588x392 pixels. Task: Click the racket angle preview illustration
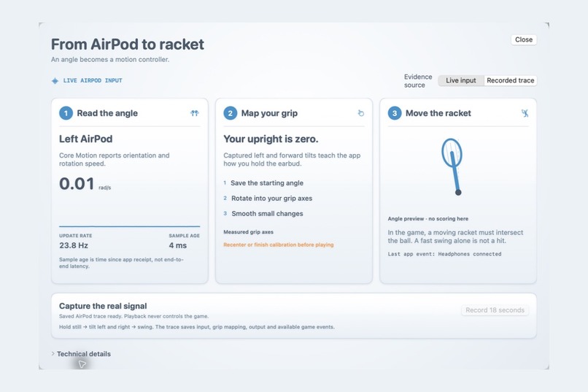pos(452,166)
